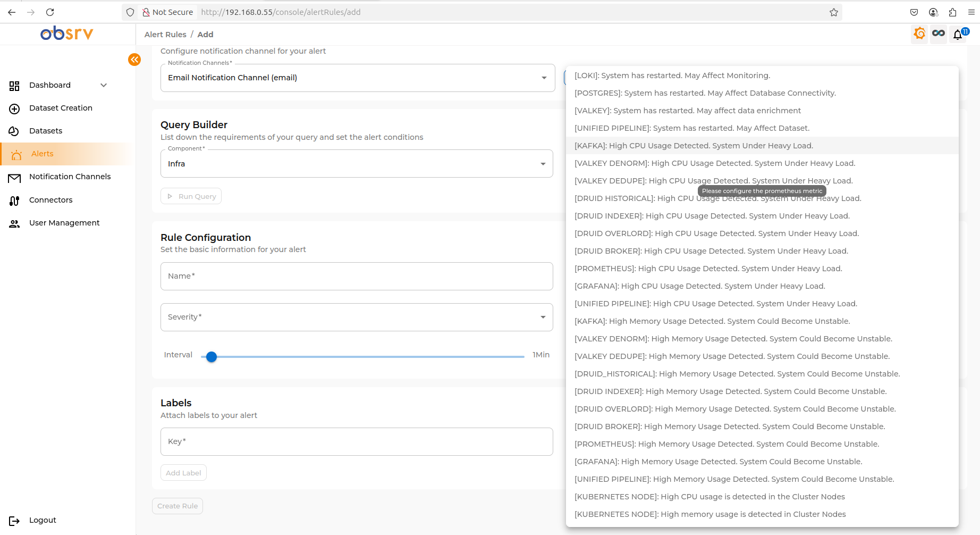Select KAFKA High Memory Usage option

(762, 321)
